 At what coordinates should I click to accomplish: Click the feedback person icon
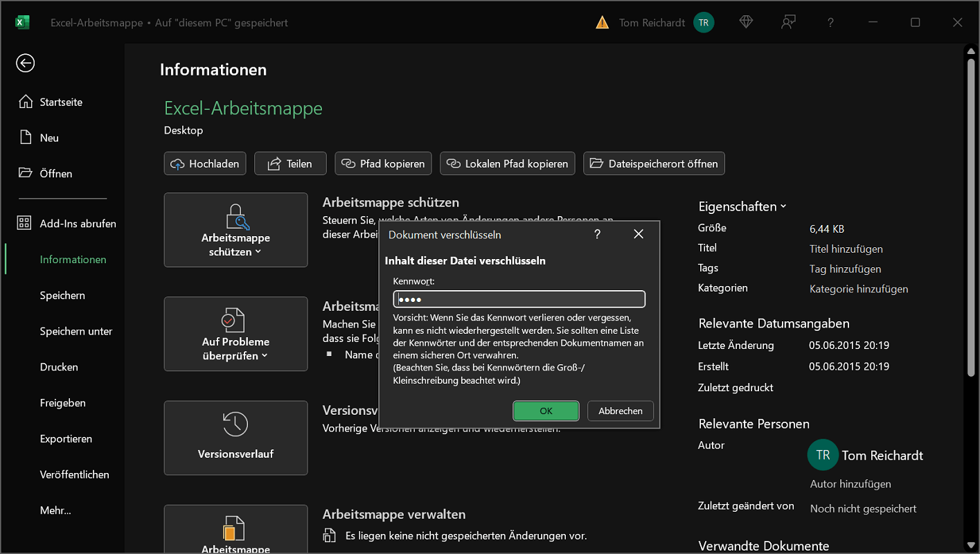[788, 22]
